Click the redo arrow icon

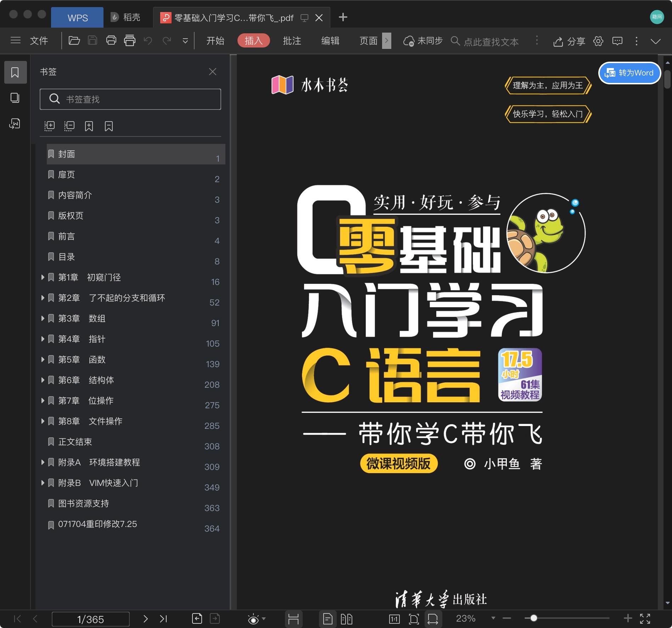click(167, 41)
